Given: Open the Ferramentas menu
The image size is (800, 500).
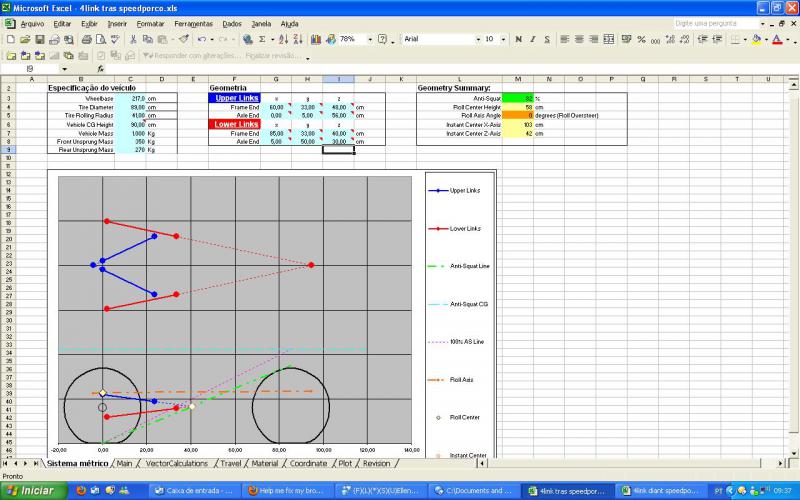Looking at the screenshot, I should pyautogui.click(x=193, y=24).
